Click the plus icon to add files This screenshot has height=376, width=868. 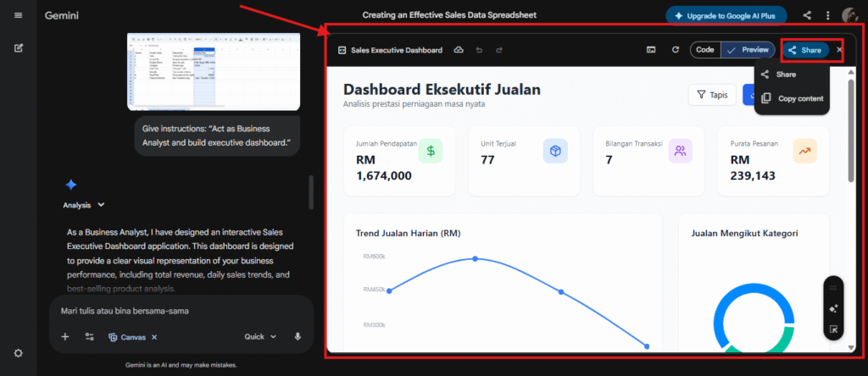coord(65,336)
